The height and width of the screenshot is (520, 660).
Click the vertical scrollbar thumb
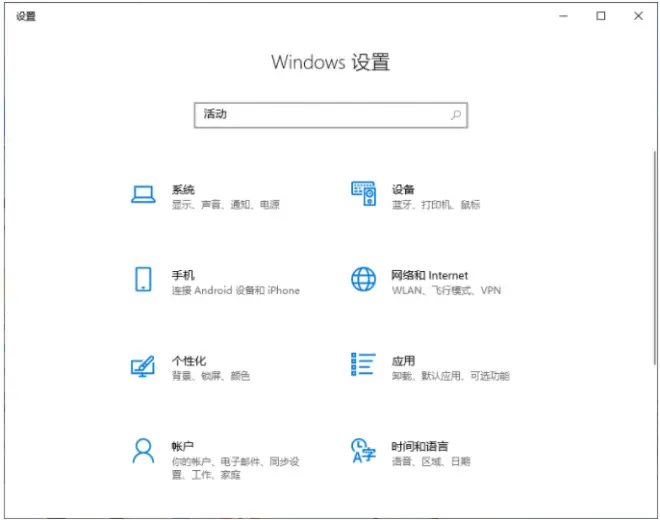(655, 258)
